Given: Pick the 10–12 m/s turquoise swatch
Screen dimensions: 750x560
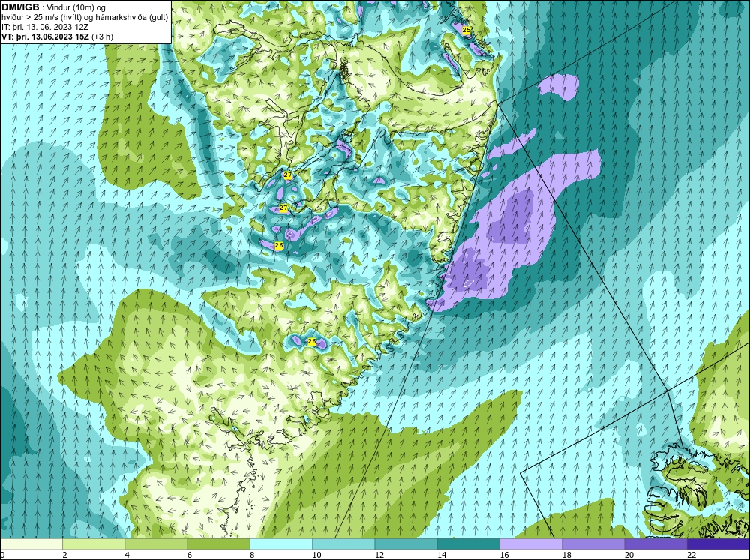Looking at the screenshot, I should (343, 544).
